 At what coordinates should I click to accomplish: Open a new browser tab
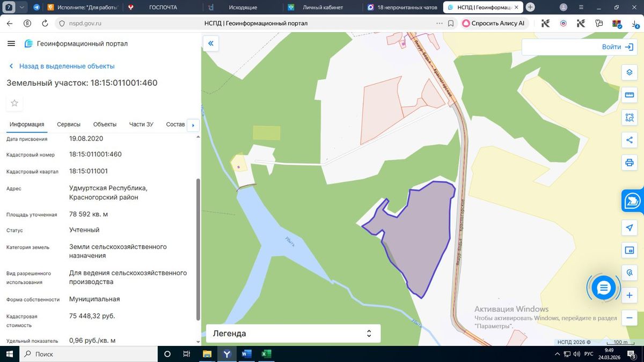click(x=530, y=8)
